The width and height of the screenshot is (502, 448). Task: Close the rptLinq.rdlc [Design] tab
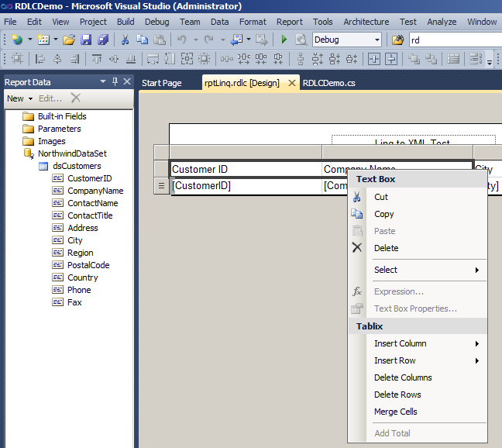click(x=291, y=83)
